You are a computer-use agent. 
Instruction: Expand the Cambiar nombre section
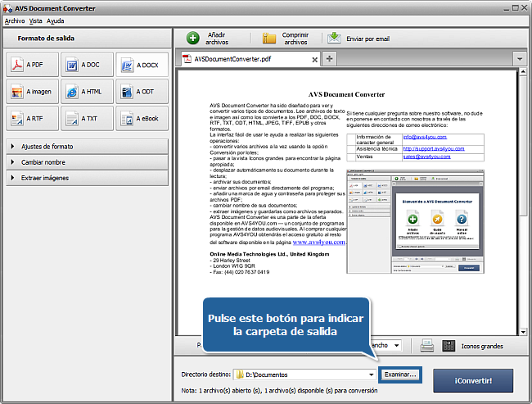click(x=87, y=162)
